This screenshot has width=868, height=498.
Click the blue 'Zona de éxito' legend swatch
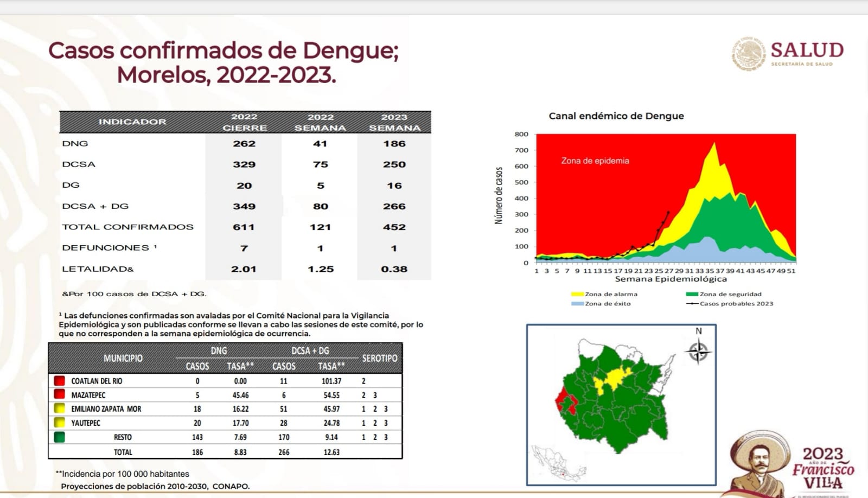pos(577,304)
